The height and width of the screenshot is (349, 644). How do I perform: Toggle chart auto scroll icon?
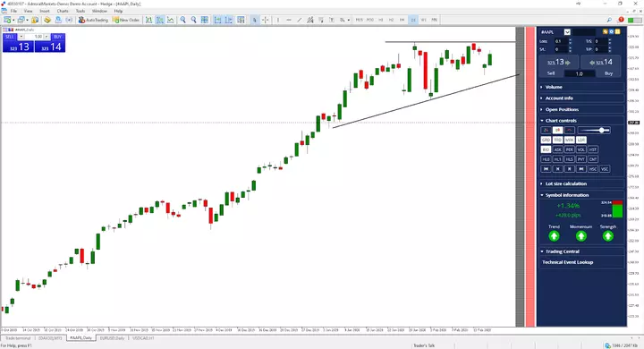(217, 20)
